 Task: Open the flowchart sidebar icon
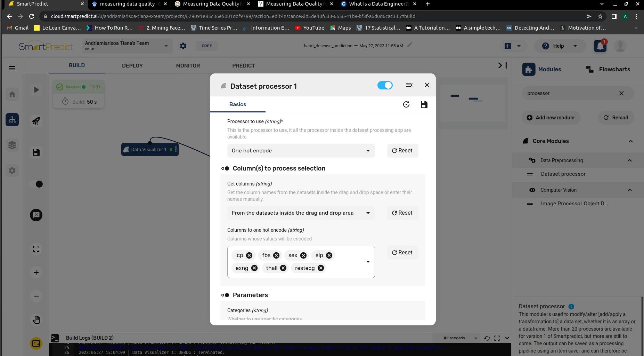coord(12,120)
